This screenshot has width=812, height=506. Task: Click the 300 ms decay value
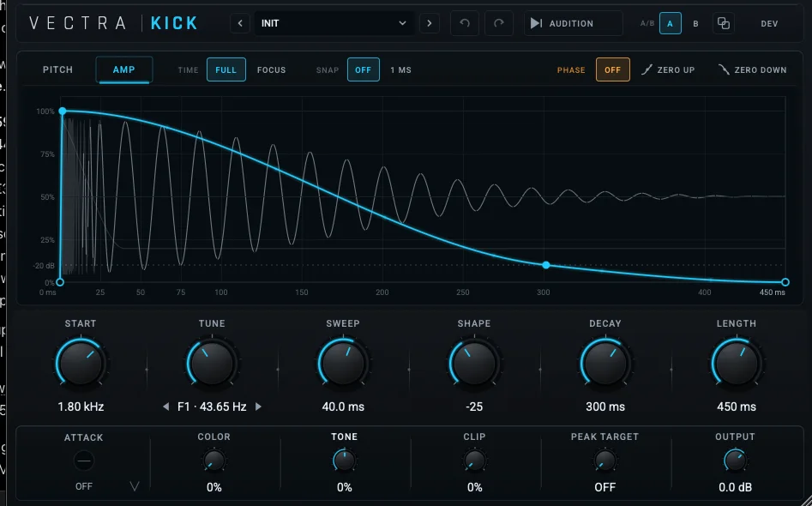pos(604,407)
